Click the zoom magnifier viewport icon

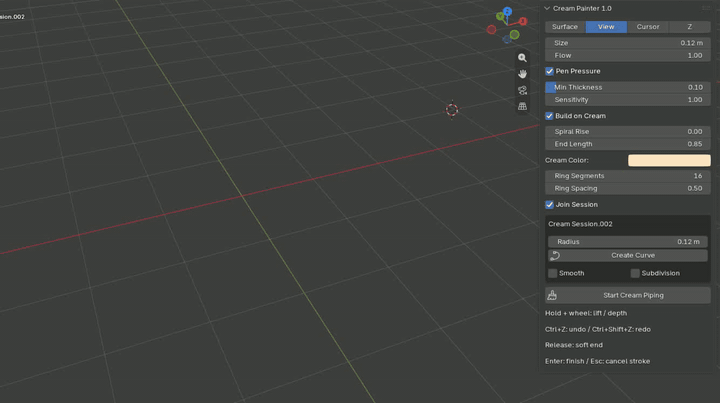522,58
